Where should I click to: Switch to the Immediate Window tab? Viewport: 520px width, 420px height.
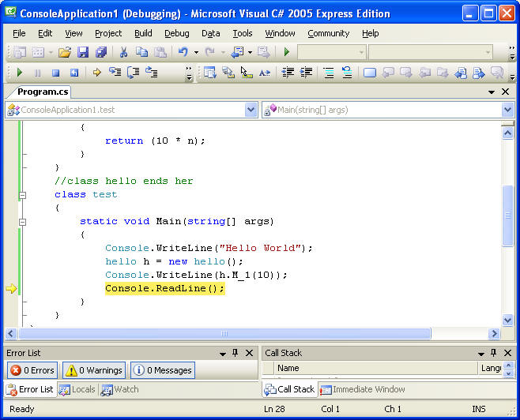pyautogui.click(x=362, y=389)
